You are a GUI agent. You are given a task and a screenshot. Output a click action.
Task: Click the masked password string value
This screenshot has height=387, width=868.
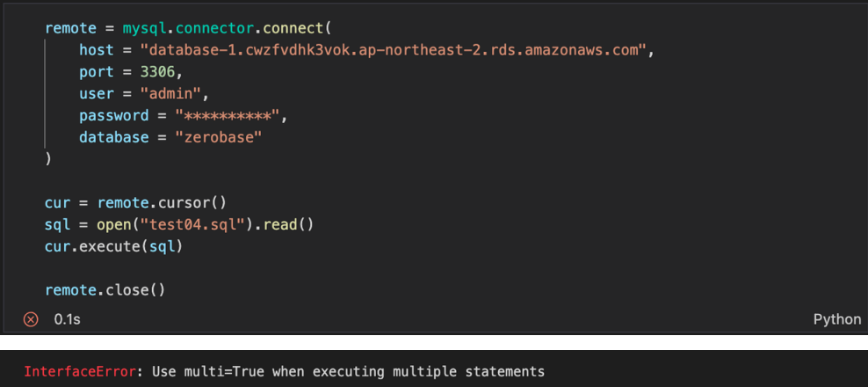click(x=228, y=115)
